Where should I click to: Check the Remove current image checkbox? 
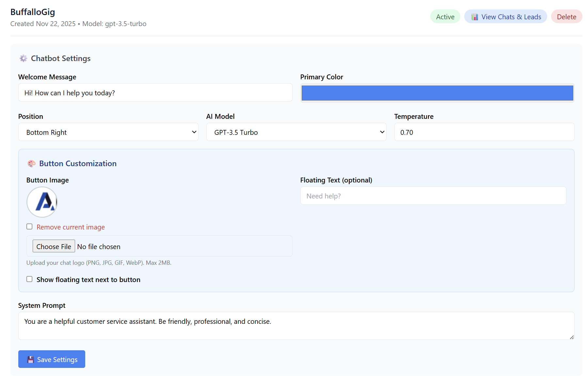(30, 227)
